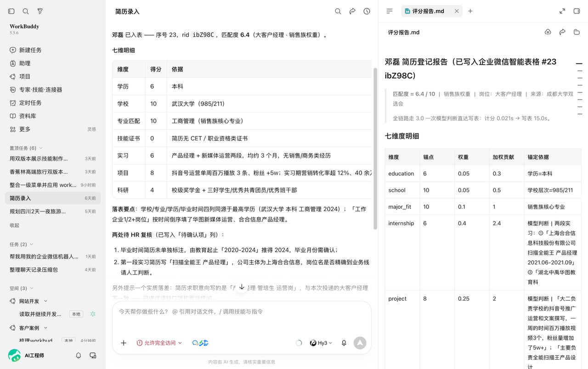Open folder containing 评分报告.md
Viewport: 588px width, 369px height.
tap(577, 32)
